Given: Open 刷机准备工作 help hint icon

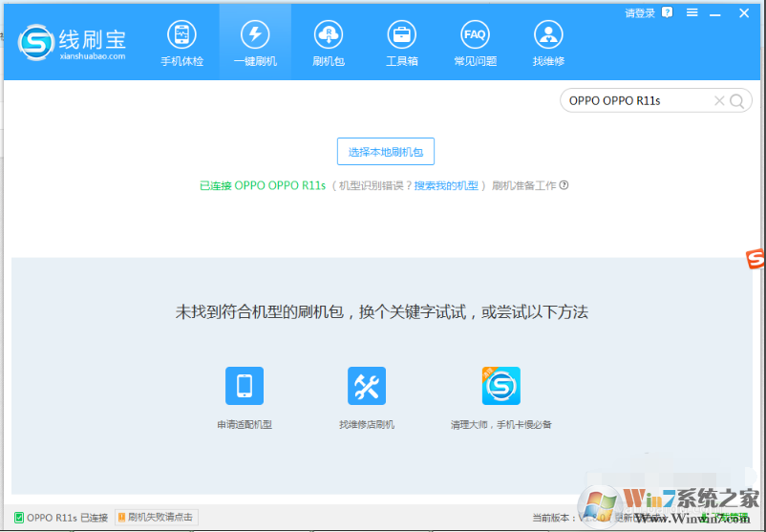Looking at the screenshot, I should coord(564,185).
